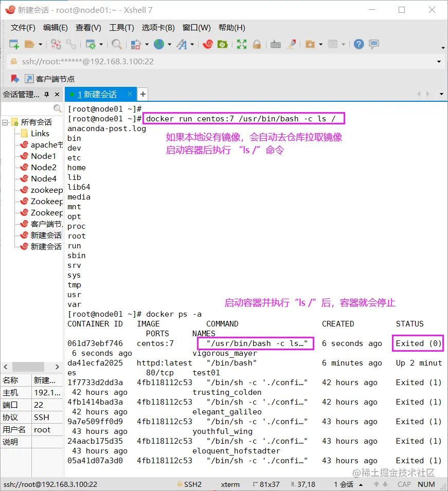Add a new tab with plus button
Viewport: 448px width, 491px height.
click(x=143, y=94)
